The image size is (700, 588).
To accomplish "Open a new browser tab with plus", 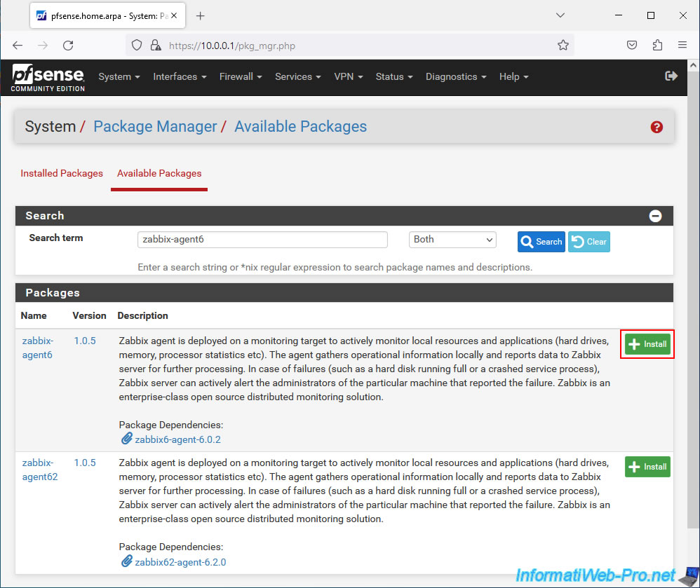I will [x=201, y=16].
